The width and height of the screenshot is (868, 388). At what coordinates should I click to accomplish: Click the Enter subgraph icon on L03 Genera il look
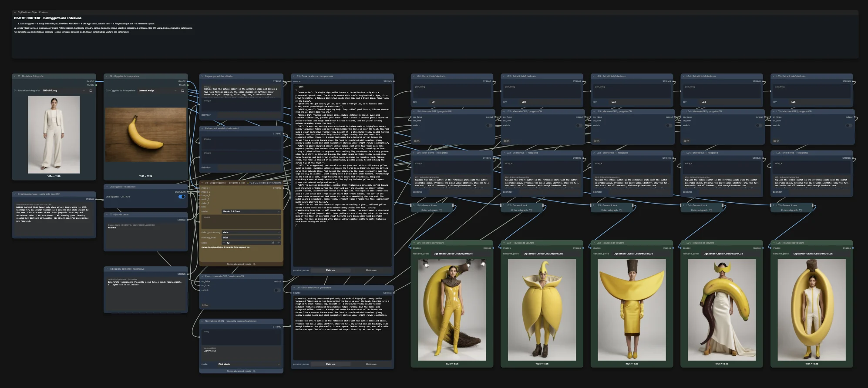621,210
